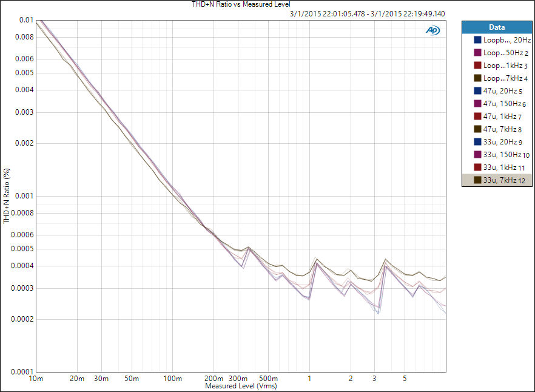The width and height of the screenshot is (535, 392).
Task: Click the color swatch for Loop...1kHz 3
Action: point(478,66)
